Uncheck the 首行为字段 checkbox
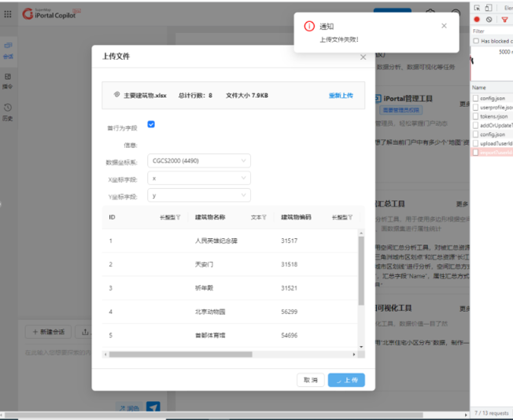Viewport: 513px width, 420px height. click(x=151, y=124)
